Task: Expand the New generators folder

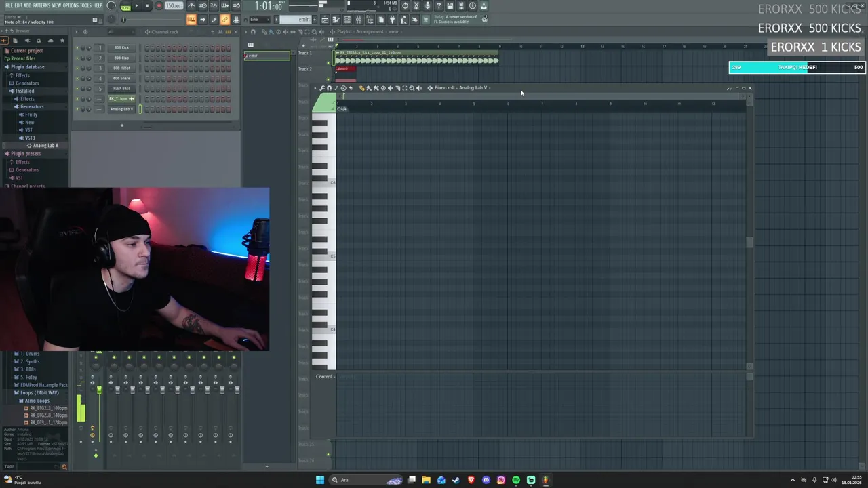Action: click(29, 122)
